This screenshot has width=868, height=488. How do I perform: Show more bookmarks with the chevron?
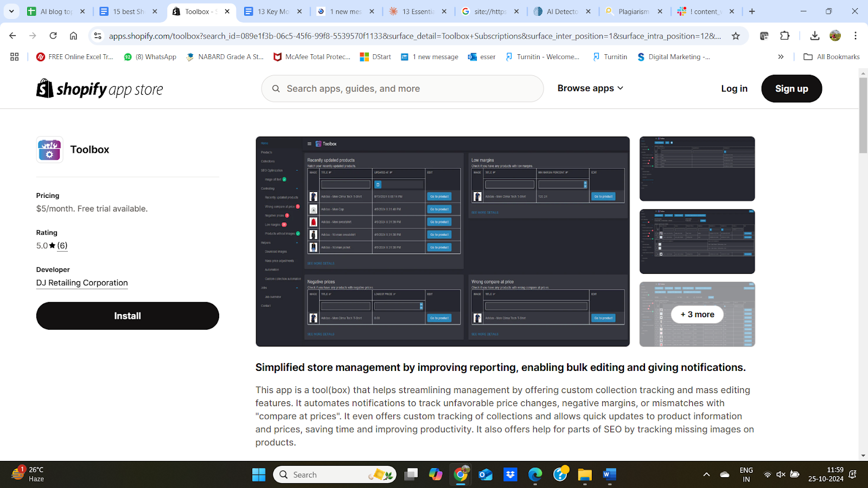781,56
